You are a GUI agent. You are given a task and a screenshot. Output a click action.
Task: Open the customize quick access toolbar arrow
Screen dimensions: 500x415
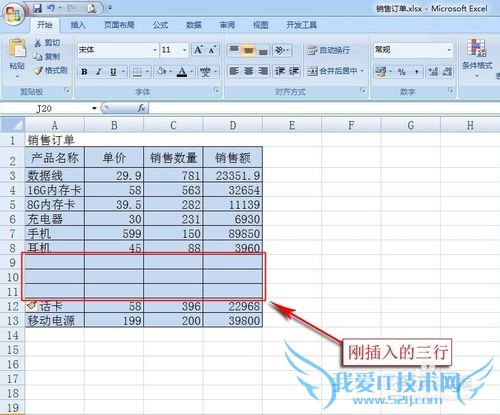click(110, 8)
